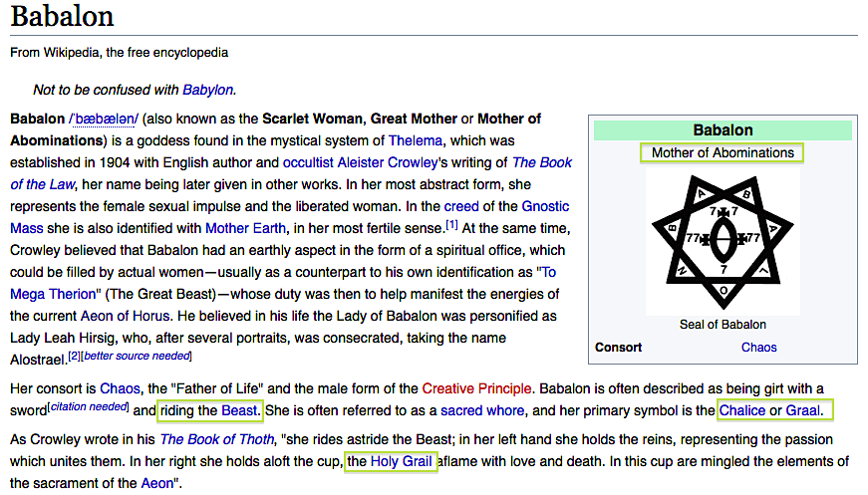Open the Mother Earth link

pos(240,228)
